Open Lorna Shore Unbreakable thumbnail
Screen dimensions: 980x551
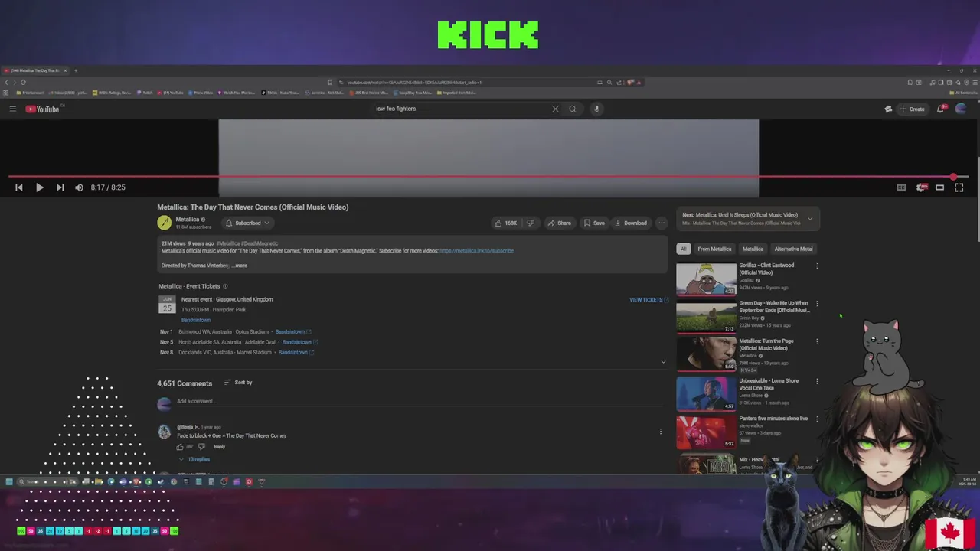pos(706,393)
